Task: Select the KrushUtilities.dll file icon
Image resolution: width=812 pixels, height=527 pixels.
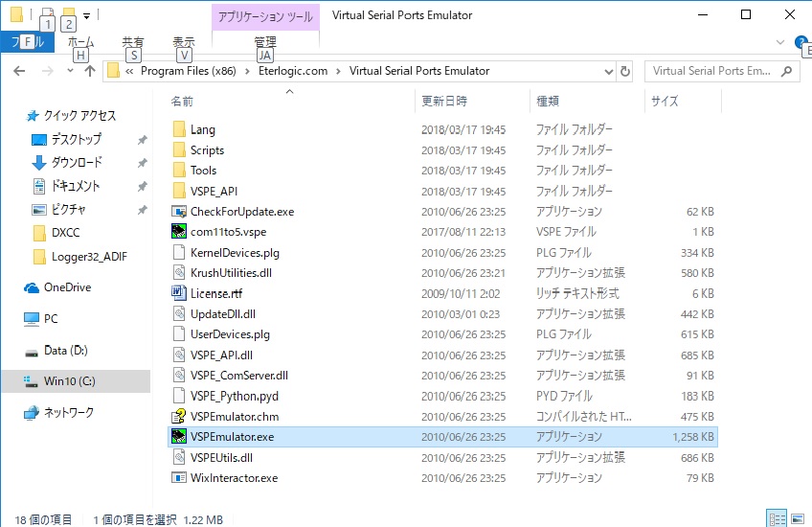Action: coord(179,272)
